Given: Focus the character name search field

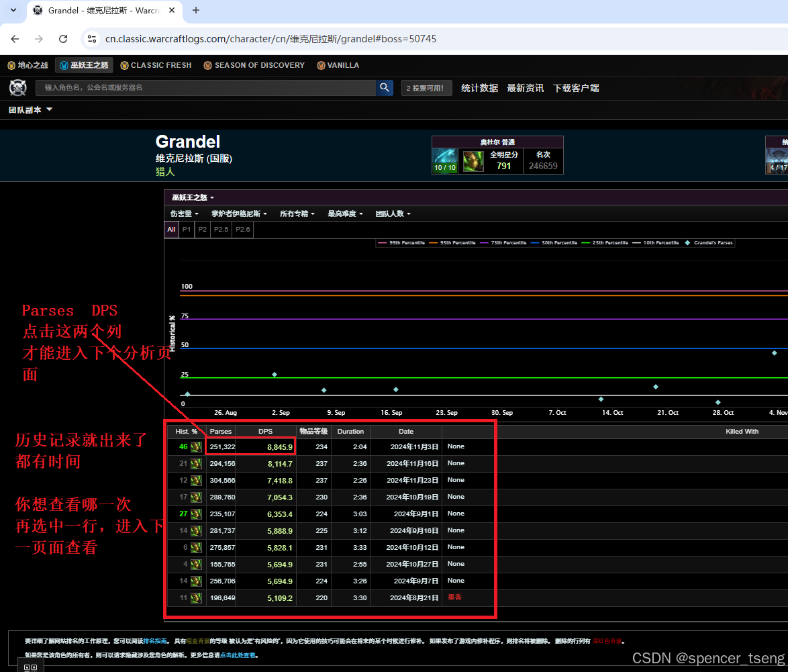Looking at the screenshot, I should point(206,87).
